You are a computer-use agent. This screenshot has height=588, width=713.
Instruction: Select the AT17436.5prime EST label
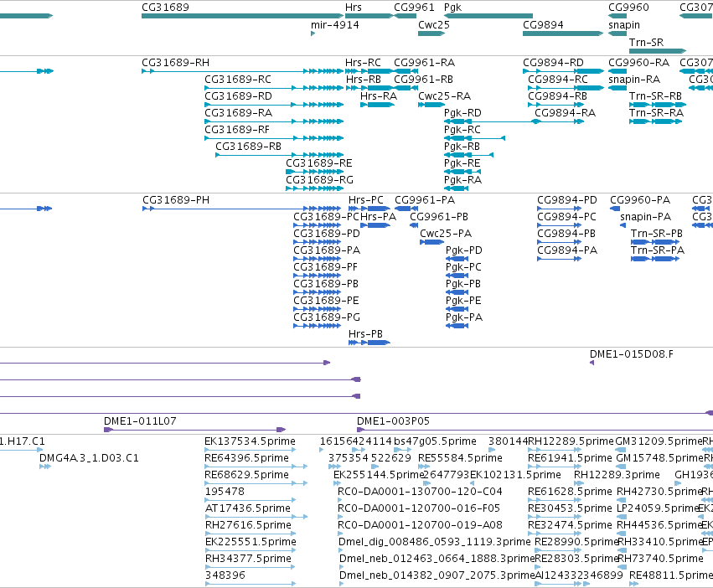248,508
